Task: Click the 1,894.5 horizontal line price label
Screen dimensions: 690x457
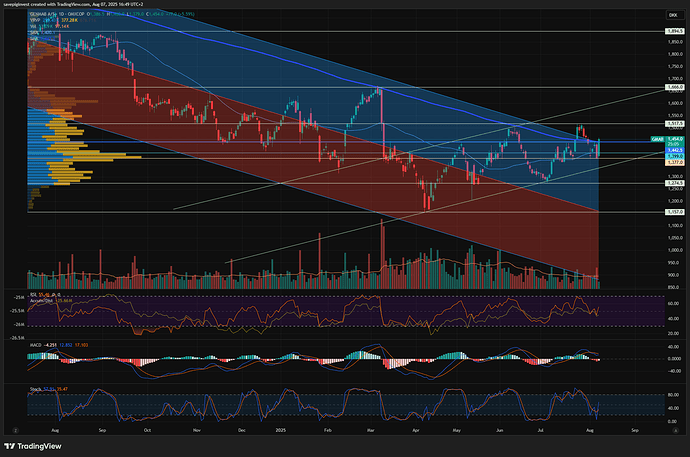Action: [674, 32]
